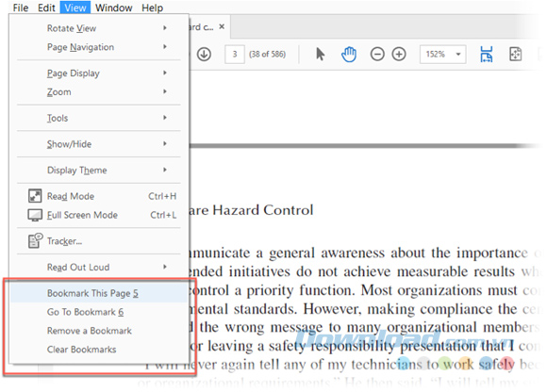This screenshot has width=547, height=392.
Task: Click the fit width scrolling icon
Action: [x=487, y=54]
